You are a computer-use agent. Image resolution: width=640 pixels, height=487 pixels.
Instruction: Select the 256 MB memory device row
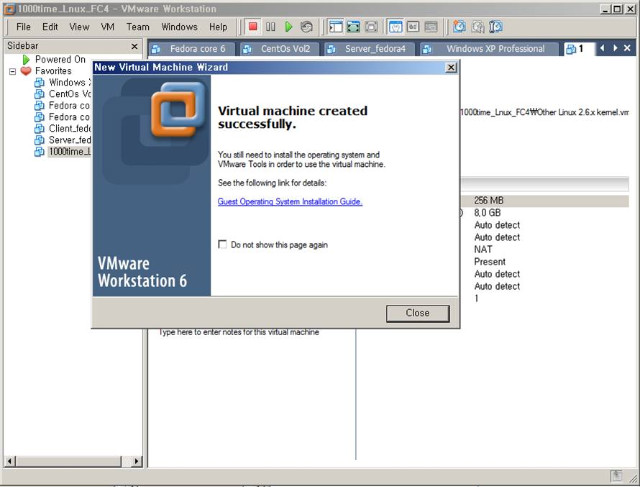[x=544, y=200]
